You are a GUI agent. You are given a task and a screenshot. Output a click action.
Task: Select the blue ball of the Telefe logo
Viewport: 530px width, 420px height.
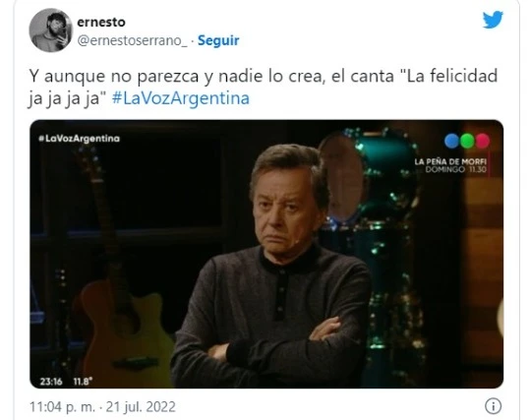451,141
